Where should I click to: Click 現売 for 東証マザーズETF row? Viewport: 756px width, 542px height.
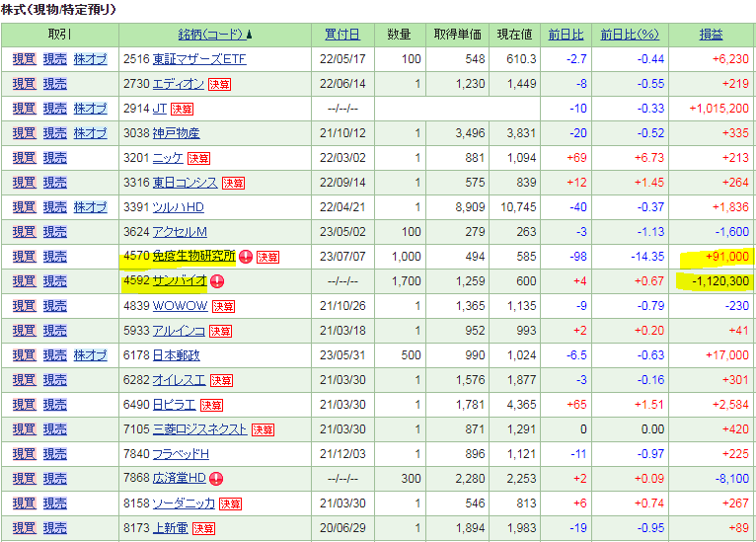[55, 59]
